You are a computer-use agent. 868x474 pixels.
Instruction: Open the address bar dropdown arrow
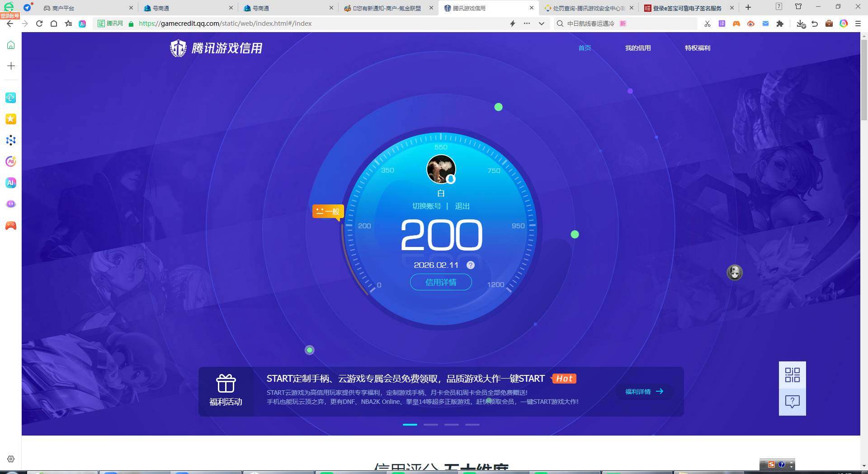541,24
